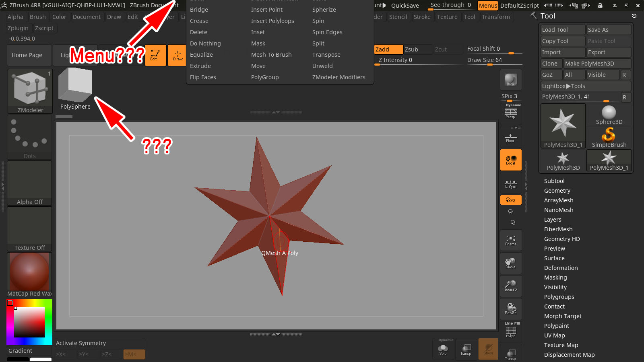Enable Zsub mode
This screenshot has width=644, height=362.
[418, 49]
